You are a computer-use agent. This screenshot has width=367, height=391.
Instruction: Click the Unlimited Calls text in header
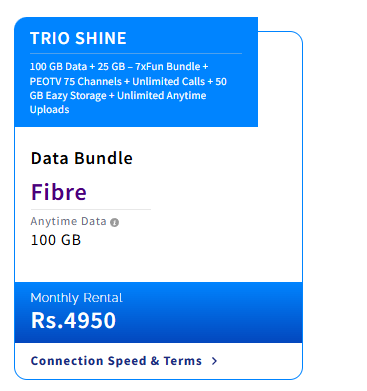[169, 81]
